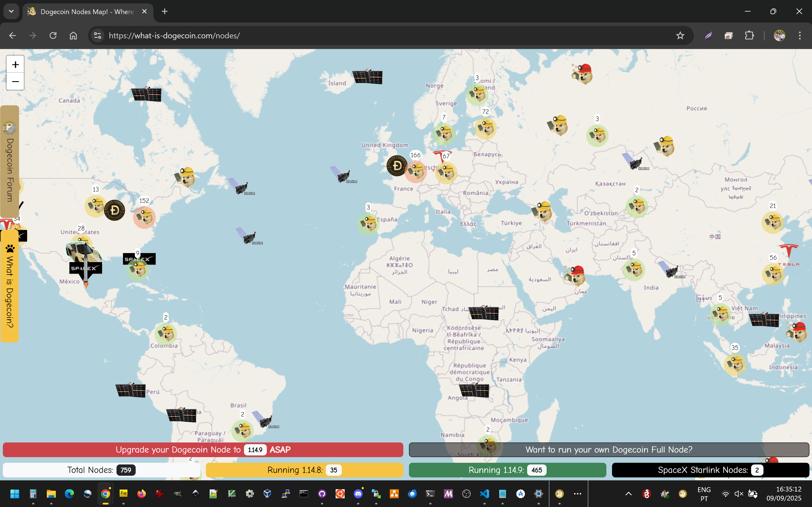812x507 pixels.
Task: Click the Dogecoin Foundation coin in the US
Action: click(115, 210)
